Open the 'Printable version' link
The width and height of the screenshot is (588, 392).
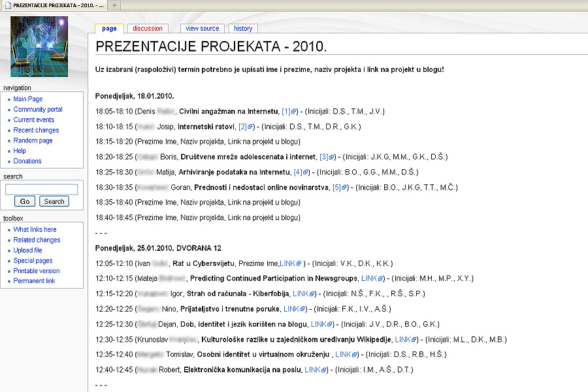click(x=37, y=271)
